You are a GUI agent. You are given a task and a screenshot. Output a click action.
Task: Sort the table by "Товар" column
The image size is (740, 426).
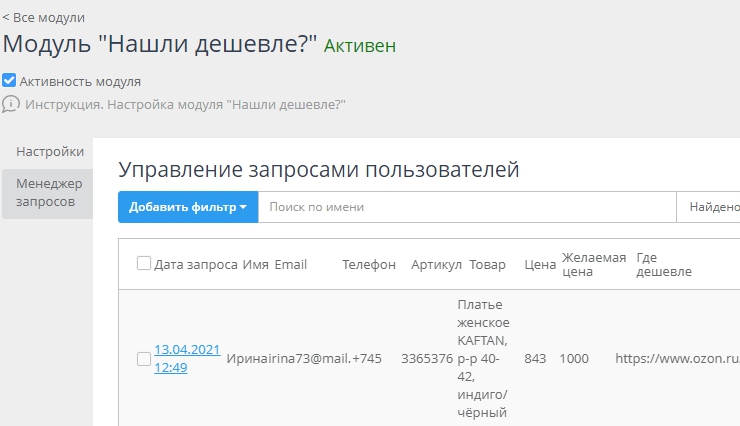tap(487, 265)
